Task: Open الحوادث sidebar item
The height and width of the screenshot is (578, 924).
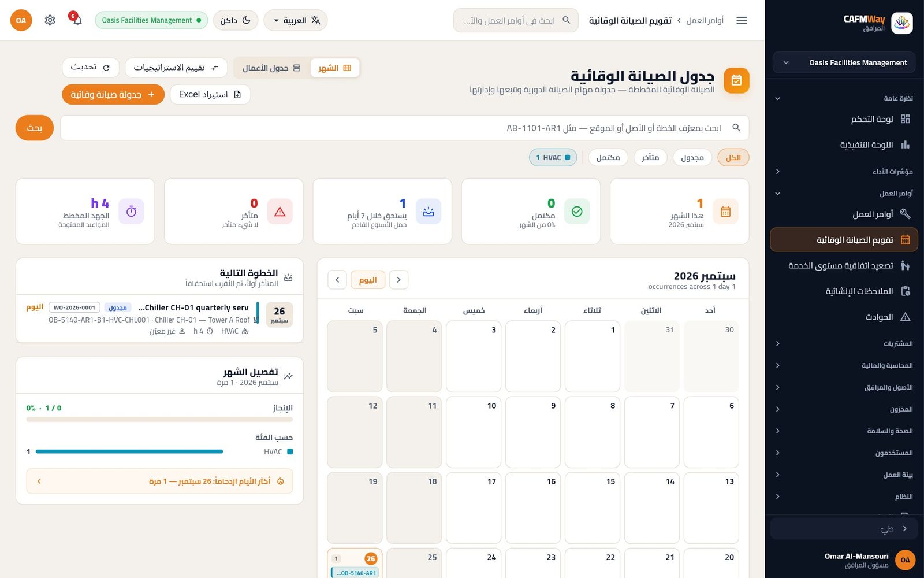Action: [x=844, y=317]
